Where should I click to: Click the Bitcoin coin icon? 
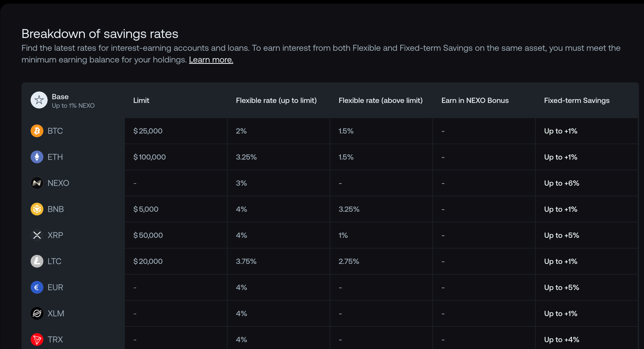[x=37, y=131]
